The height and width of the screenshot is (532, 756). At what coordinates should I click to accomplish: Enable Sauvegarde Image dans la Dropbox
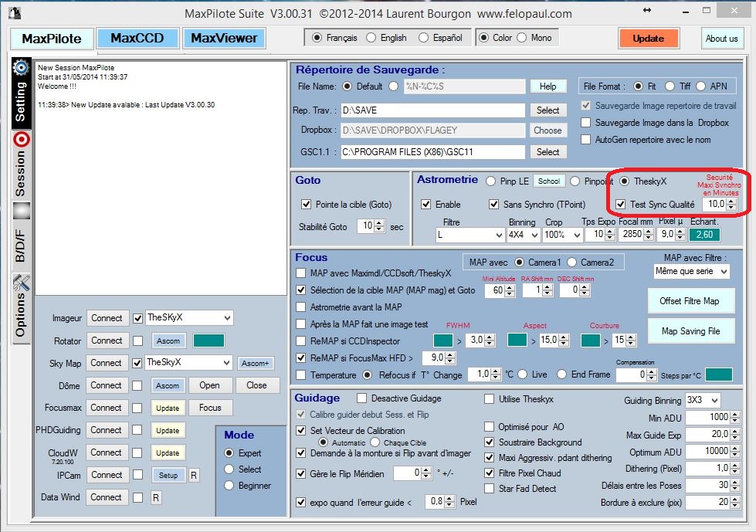point(586,123)
